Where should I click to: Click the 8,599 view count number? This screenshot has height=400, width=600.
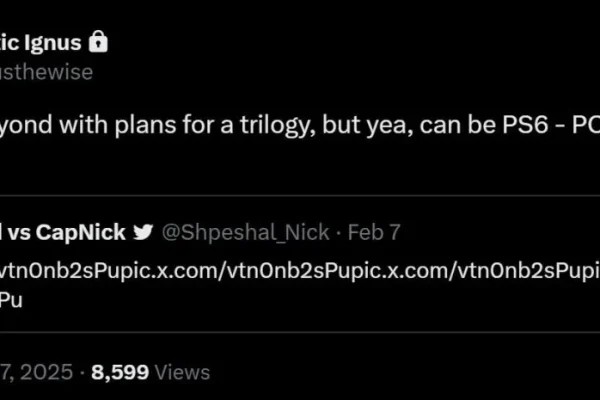tap(120, 372)
